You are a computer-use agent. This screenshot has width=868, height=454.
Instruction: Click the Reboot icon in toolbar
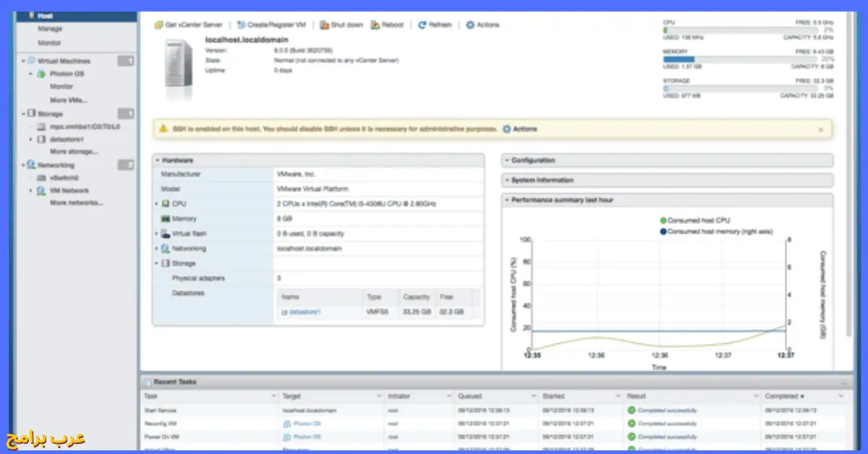click(x=375, y=25)
